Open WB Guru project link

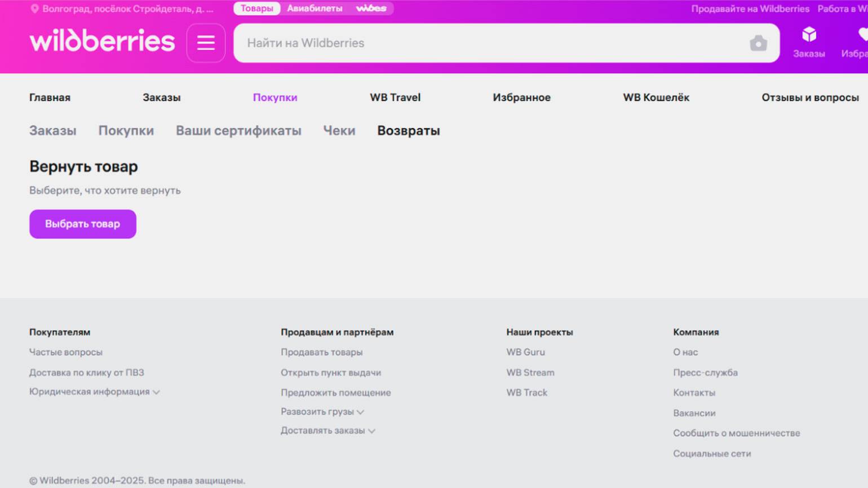(x=525, y=352)
